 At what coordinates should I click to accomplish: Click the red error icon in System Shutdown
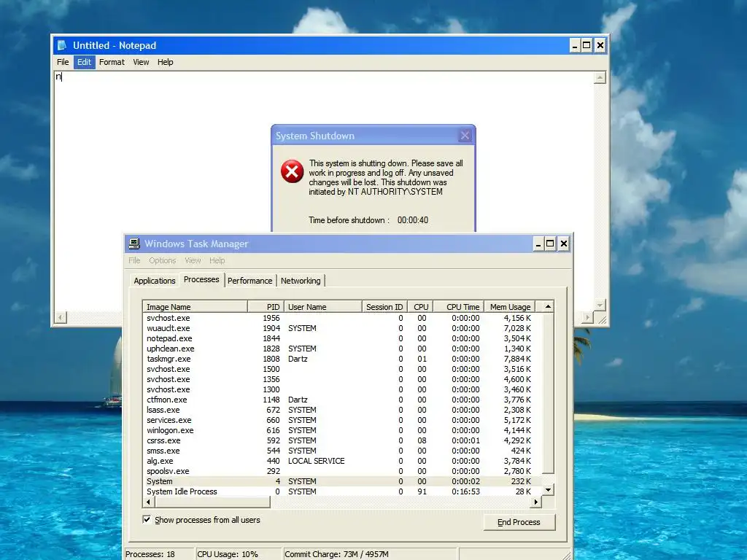click(x=292, y=171)
